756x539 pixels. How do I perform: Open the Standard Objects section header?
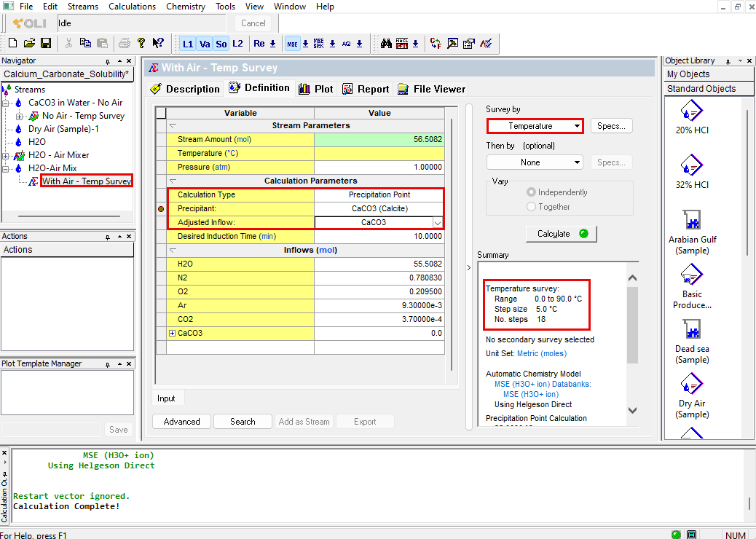click(x=709, y=89)
